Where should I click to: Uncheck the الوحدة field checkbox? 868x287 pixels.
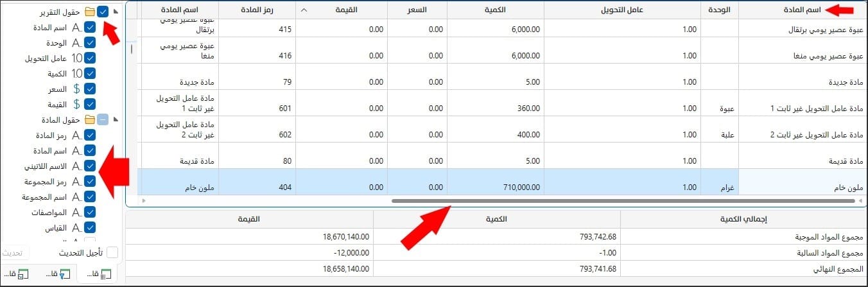(x=90, y=43)
